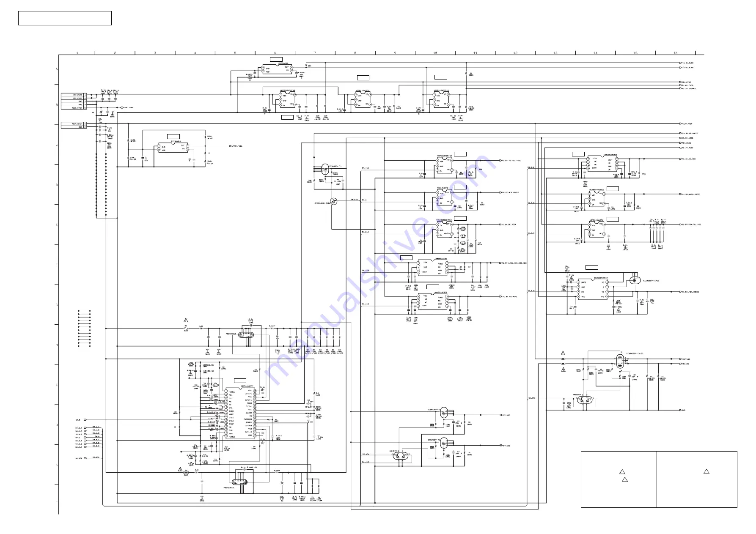
Task: Select the top PST3642UL reset IC
Action: coord(277,69)
